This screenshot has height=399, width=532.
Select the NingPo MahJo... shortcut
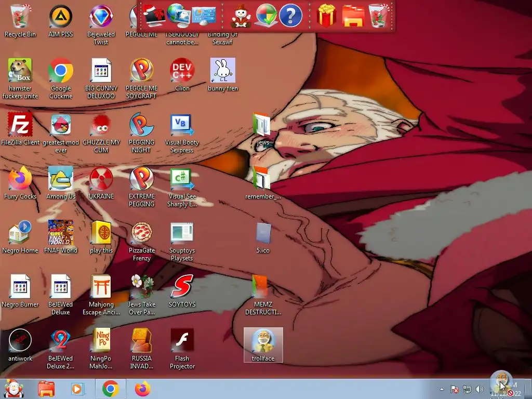[101, 349]
